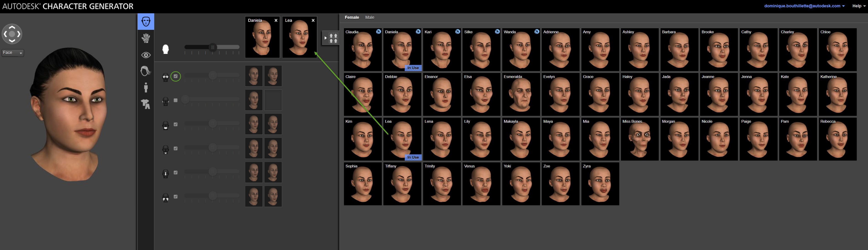
Task: Choose the Miss Bones face preset
Action: [x=639, y=139]
